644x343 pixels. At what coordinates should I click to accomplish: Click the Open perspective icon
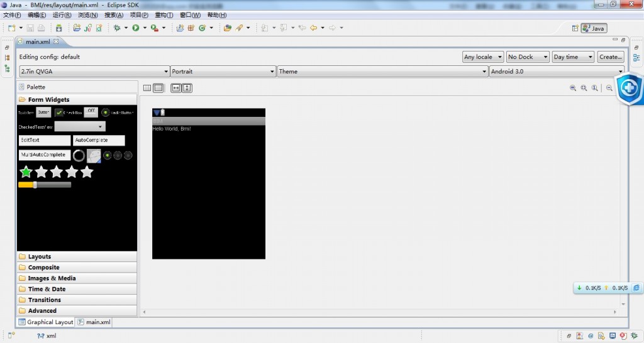(575, 28)
